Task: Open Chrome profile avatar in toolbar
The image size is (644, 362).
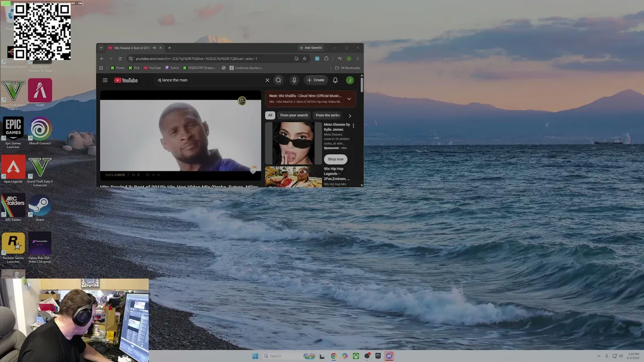Action: 349,58
